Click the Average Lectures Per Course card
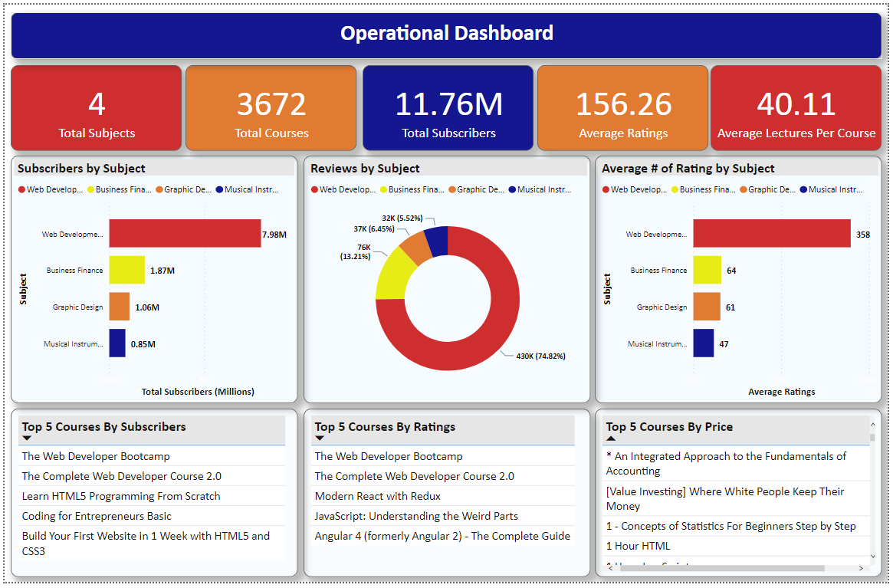The height and width of the screenshot is (588, 893). tap(796, 108)
